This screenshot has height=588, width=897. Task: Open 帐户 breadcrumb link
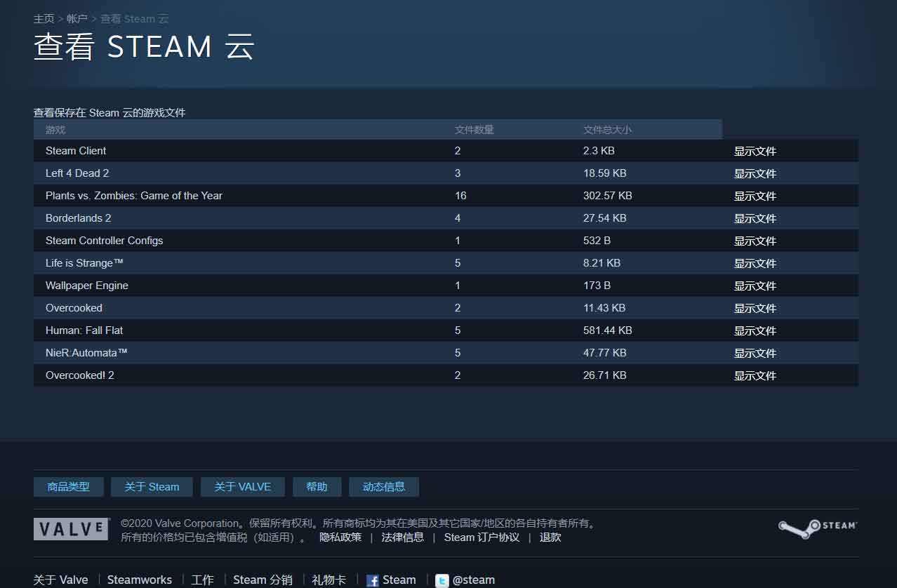pyautogui.click(x=77, y=19)
